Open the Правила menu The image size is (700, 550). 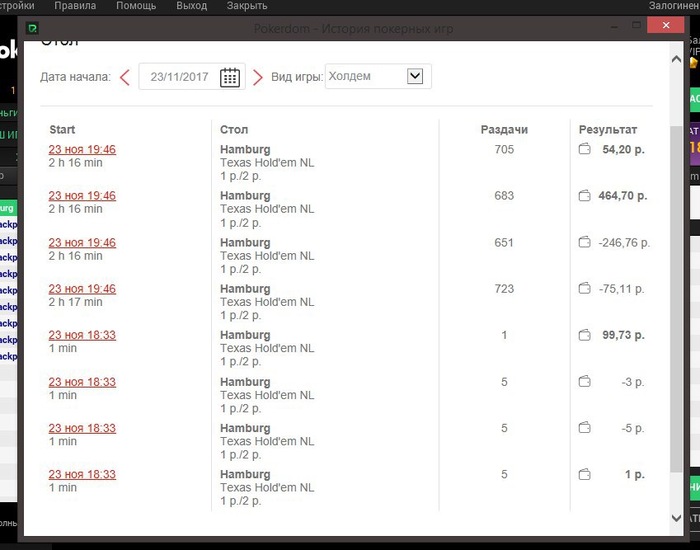tap(75, 6)
